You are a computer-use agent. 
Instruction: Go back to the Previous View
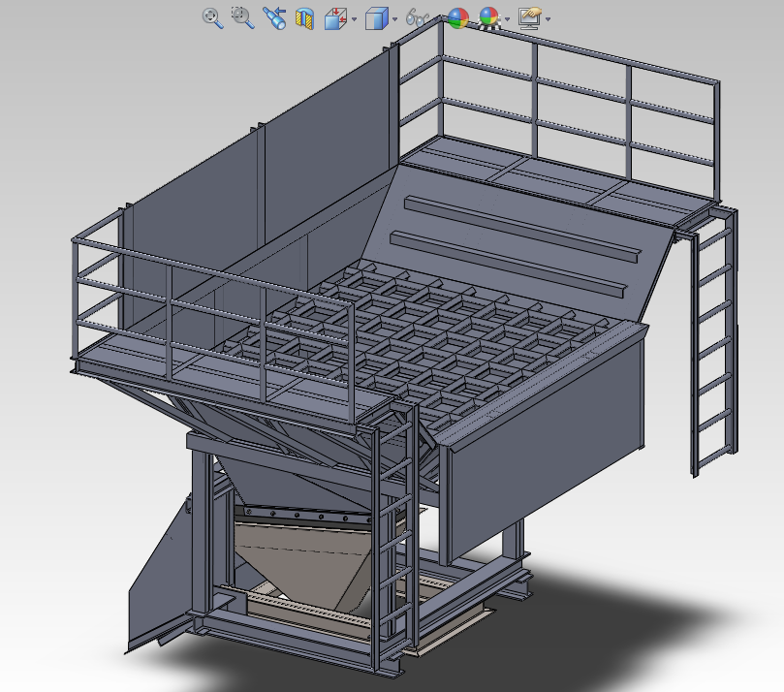274,18
